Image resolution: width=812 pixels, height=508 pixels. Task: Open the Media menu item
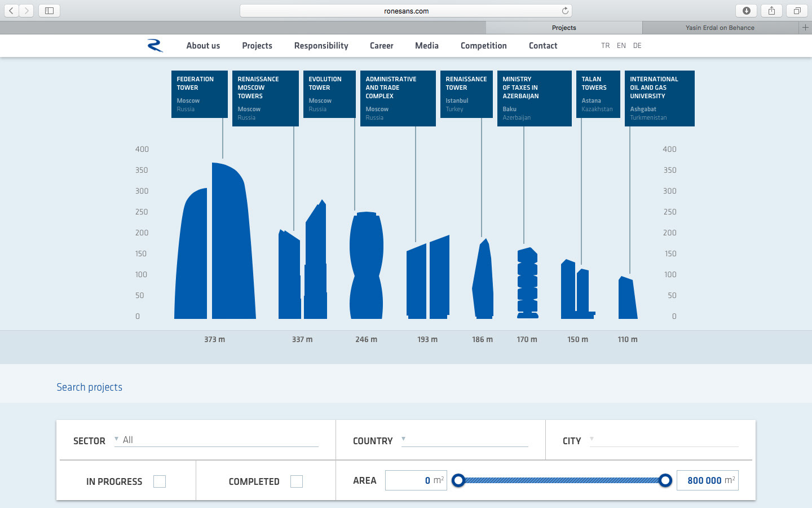[x=427, y=46]
